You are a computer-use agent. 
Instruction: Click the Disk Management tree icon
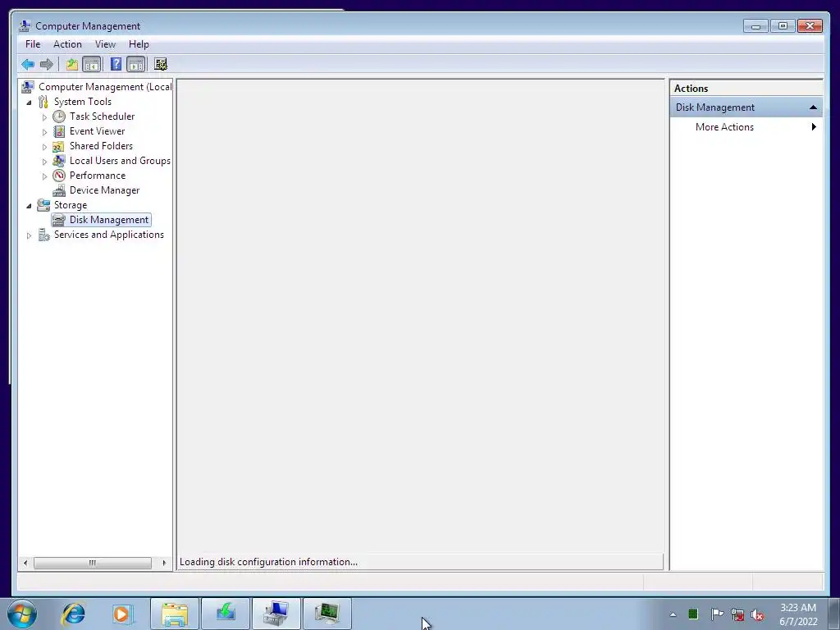point(59,220)
